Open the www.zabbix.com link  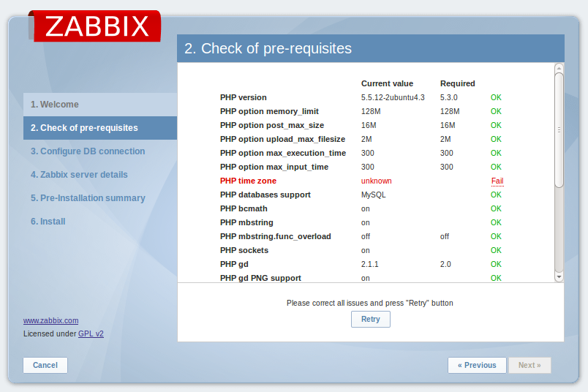(50, 320)
